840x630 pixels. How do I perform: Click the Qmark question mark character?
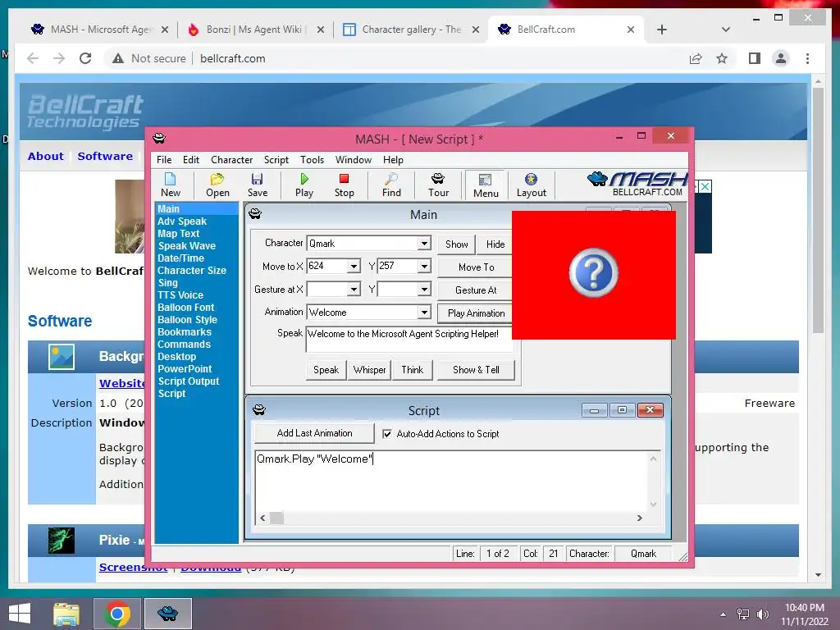(593, 272)
